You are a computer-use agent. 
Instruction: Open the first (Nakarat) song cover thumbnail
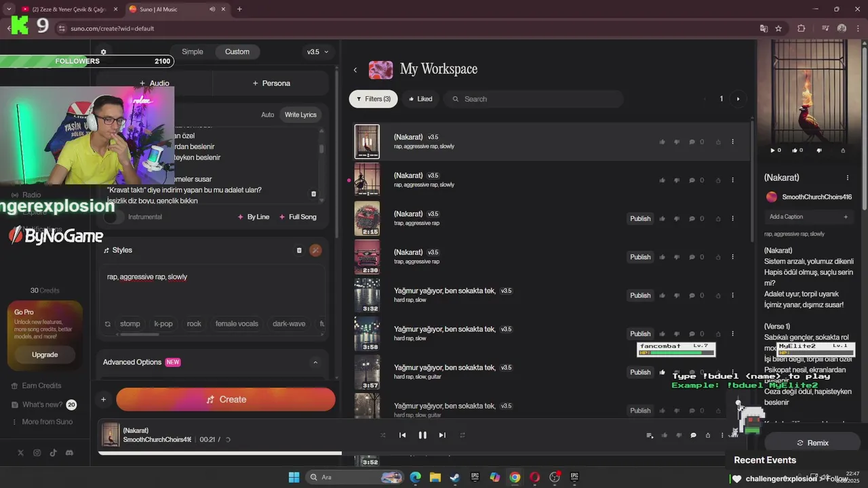click(367, 142)
